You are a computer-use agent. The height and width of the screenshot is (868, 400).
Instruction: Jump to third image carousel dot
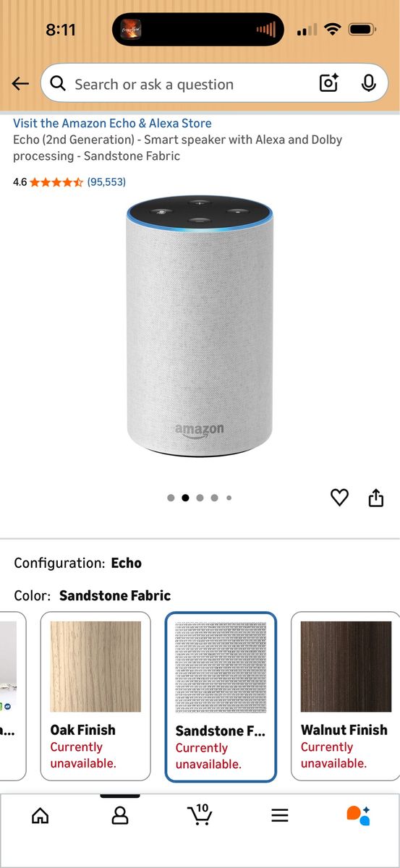200,498
